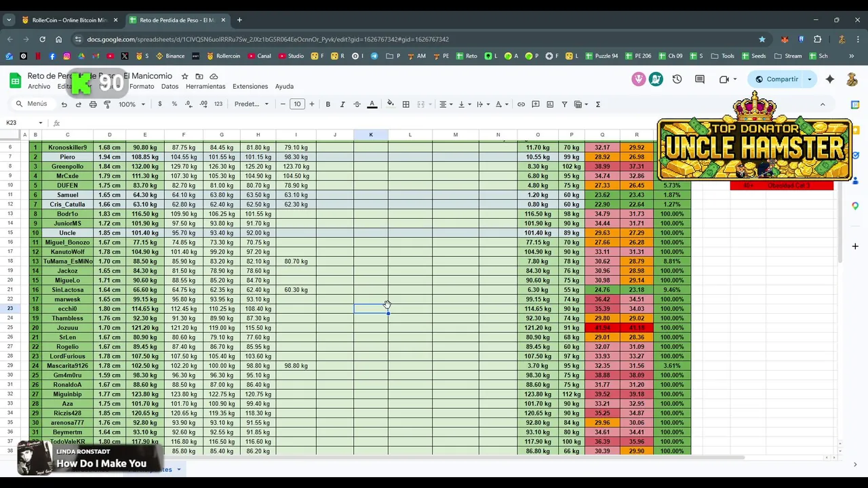868x488 pixels.
Task: Open Gemini sparkle icon
Action: (830, 79)
